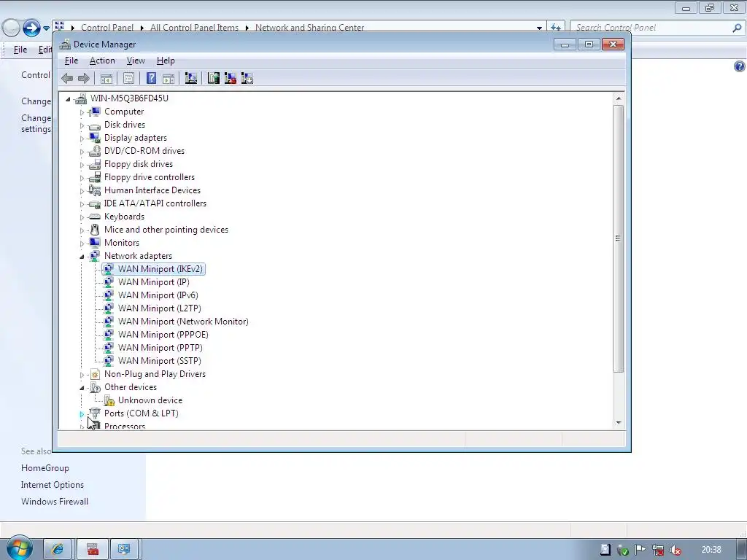Image resolution: width=747 pixels, height=560 pixels.
Task: Click the Search Control Panel field
Action: 653,28
